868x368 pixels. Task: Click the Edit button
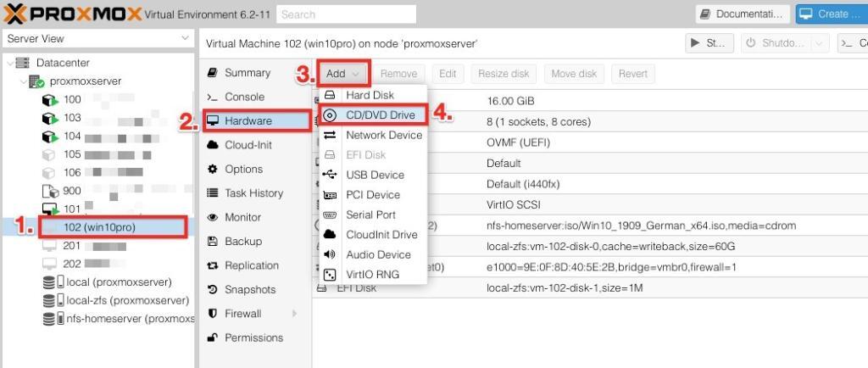point(448,74)
